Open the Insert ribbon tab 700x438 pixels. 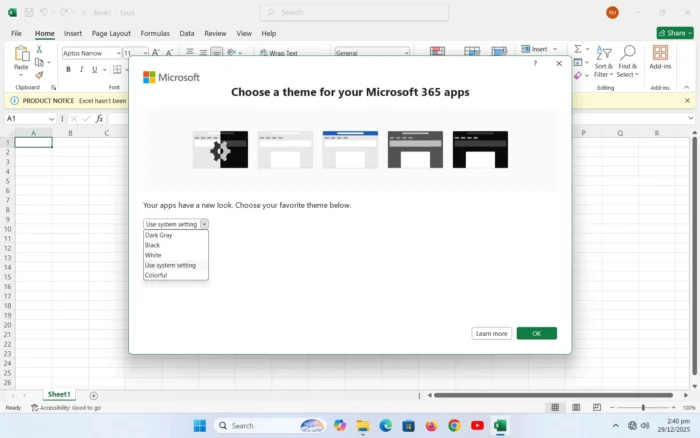pos(73,33)
